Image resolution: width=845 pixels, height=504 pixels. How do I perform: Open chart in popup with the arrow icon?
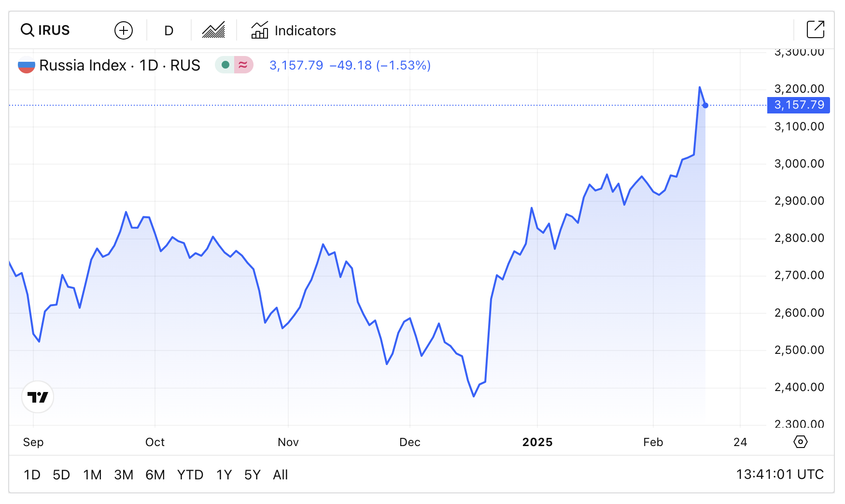pos(816,29)
